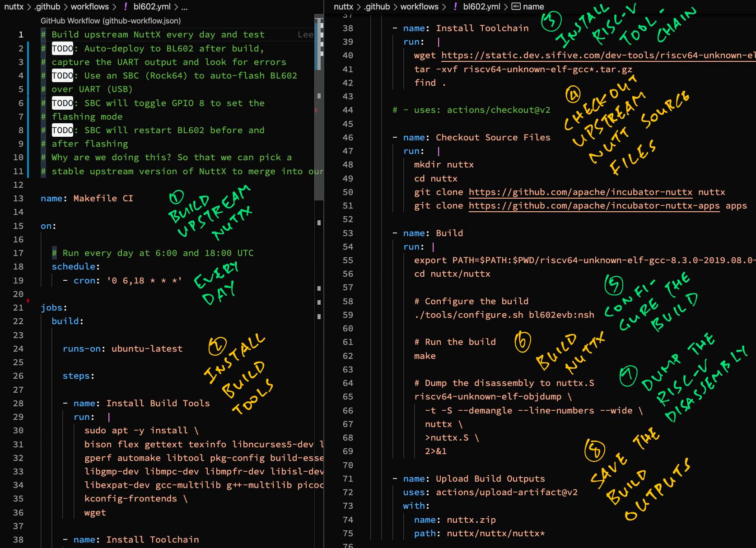Click the highlighted TODO marker on line 2
Screen dimensions: 756x548
pos(62,48)
